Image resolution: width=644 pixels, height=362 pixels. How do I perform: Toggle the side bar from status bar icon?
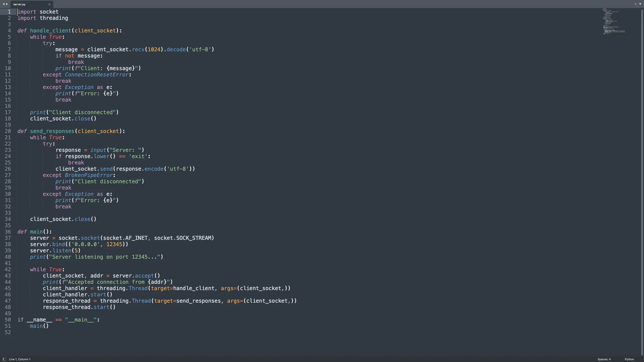coord(4,359)
